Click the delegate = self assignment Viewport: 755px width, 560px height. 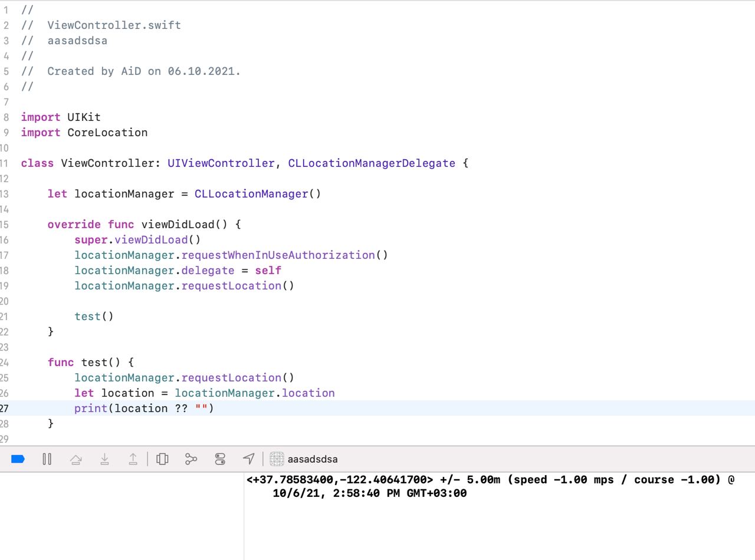[231, 271]
